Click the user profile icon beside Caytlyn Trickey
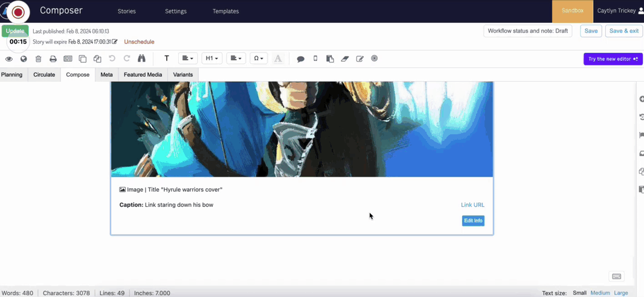 coord(641,11)
